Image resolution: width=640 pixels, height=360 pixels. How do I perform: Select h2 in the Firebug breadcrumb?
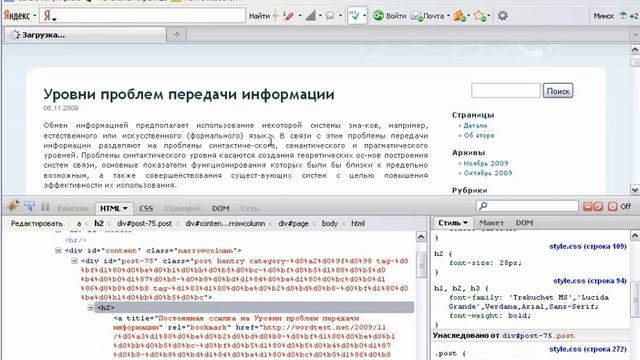tap(99, 224)
